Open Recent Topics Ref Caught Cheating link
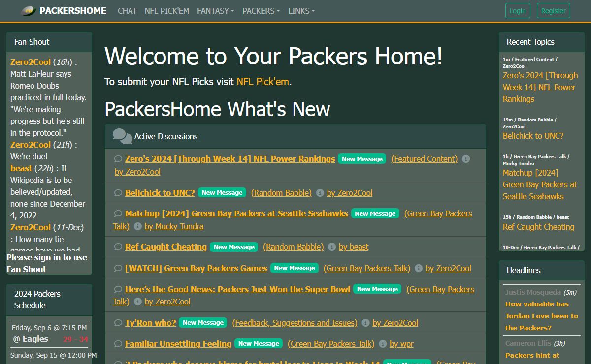591x364 pixels. tap(539, 227)
